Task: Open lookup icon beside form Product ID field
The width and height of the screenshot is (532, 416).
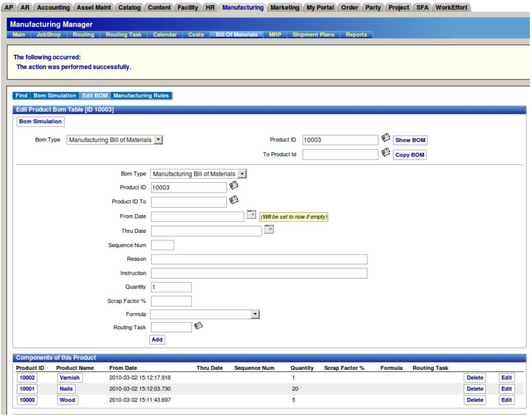Action: (x=234, y=186)
